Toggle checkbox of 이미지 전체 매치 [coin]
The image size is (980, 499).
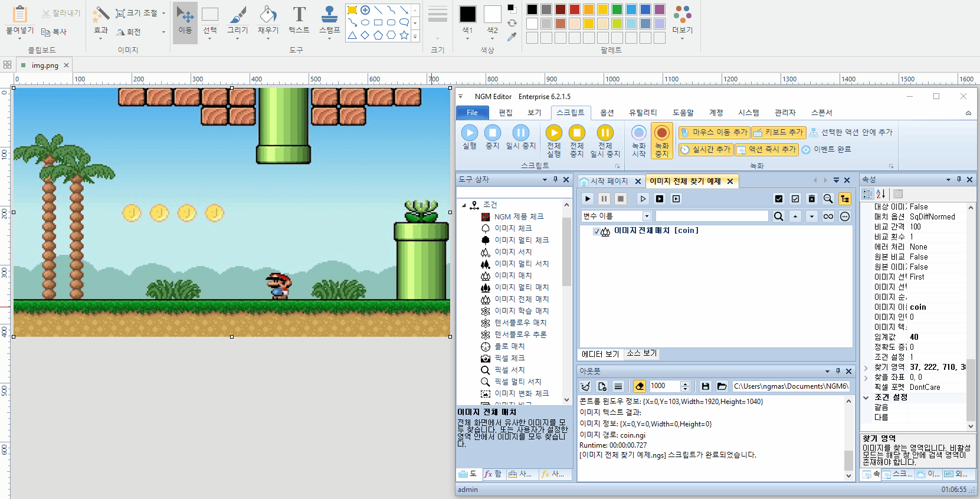(x=596, y=231)
